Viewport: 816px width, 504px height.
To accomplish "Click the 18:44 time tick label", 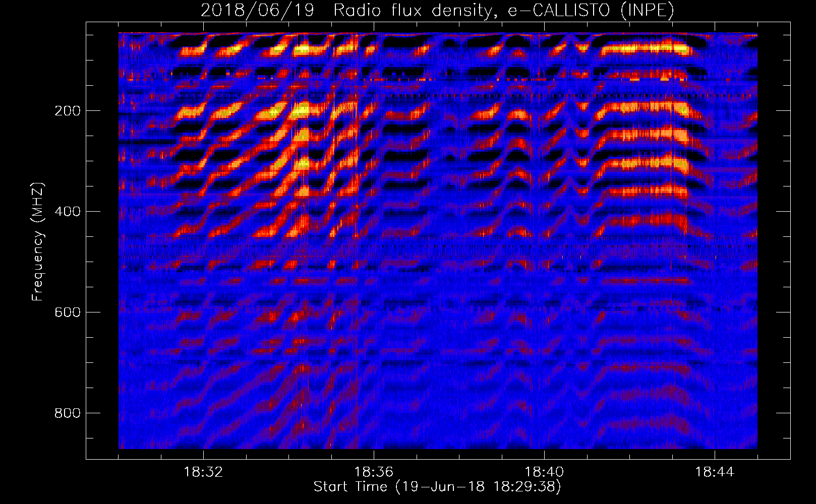I will coord(715,472).
